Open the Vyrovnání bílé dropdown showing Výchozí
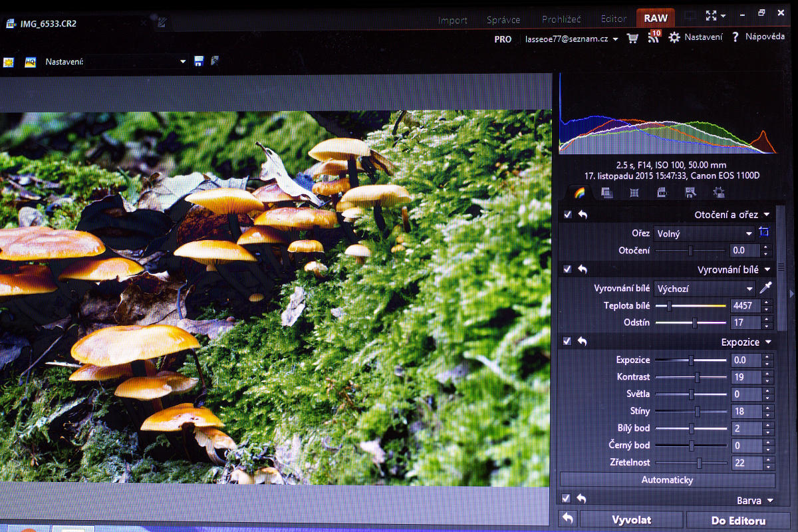The height and width of the screenshot is (532, 798). click(704, 289)
